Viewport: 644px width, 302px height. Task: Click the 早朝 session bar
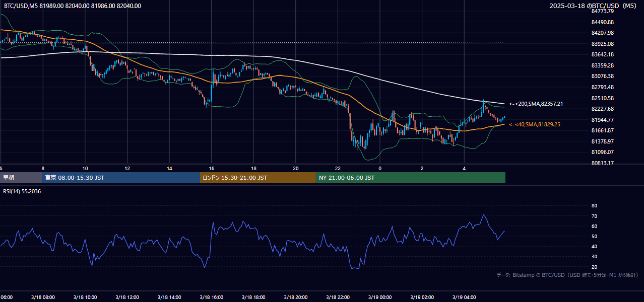click(21, 178)
